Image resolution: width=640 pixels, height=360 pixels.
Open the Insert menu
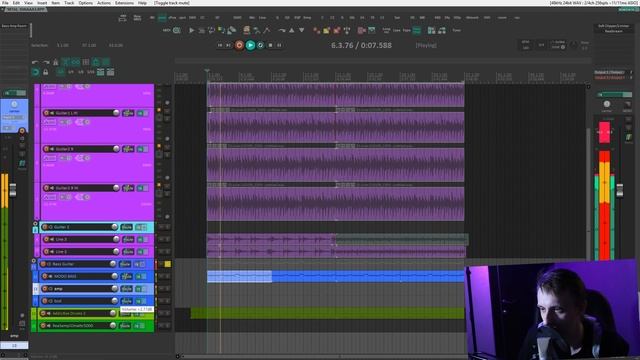point(42,3)
